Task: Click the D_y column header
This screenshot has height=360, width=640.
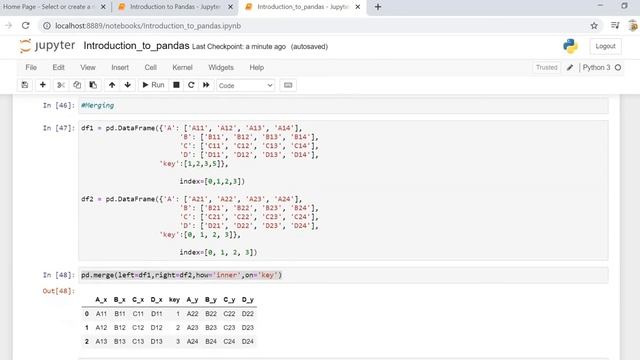Action: pos(247,300)
